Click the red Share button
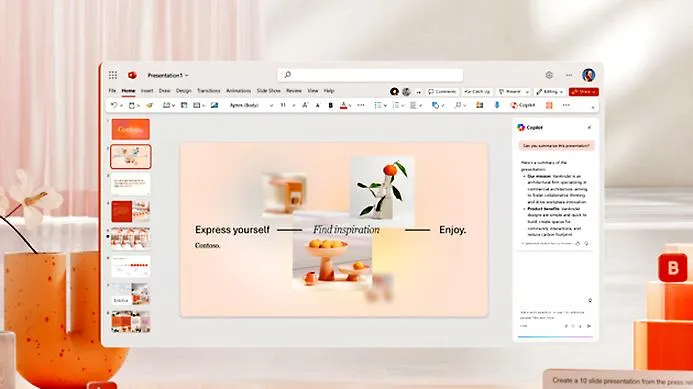This screenshot has width=693, height=389. click(x=584, y=92)
